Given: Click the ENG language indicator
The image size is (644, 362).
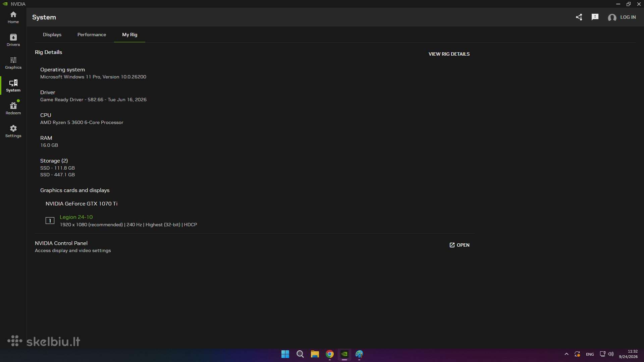Looking at the screenshot, I should point(590,354).
